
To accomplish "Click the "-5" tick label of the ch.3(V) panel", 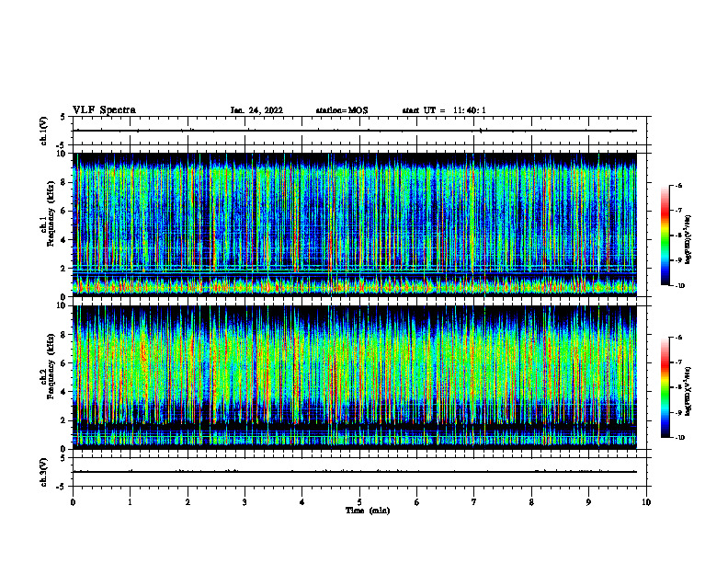I will tap(63, 487).
